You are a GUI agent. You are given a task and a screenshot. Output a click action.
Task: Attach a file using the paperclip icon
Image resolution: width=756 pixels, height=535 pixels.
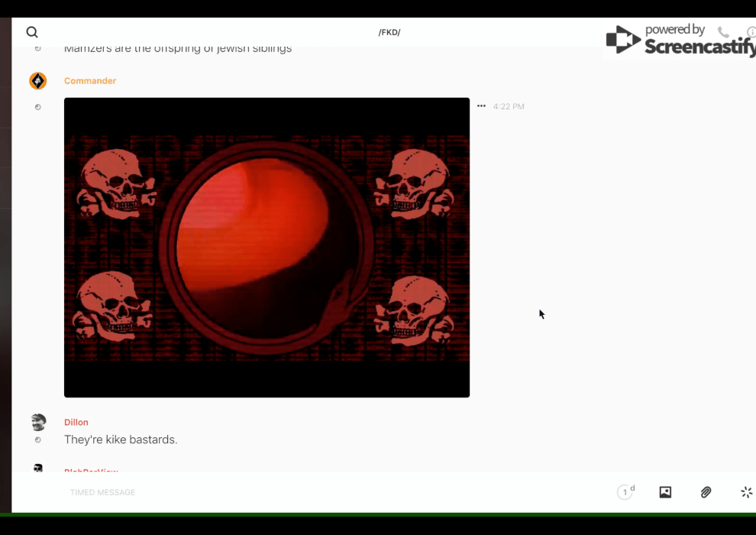point(706,492)
